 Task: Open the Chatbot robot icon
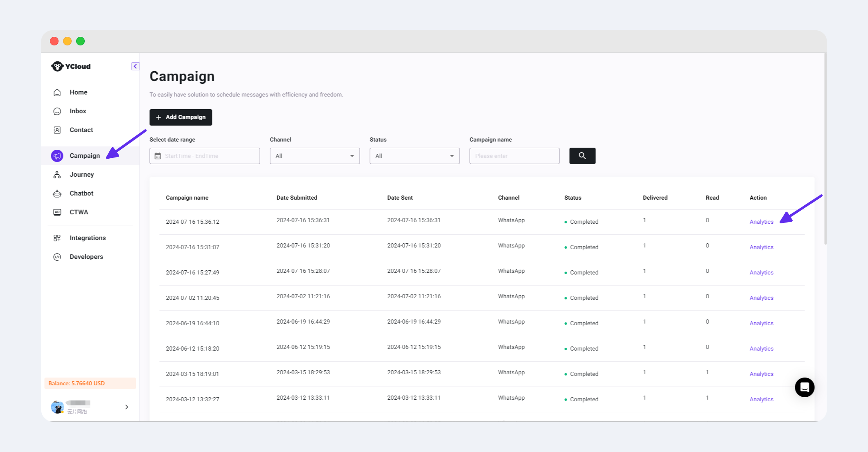pos(57,193)
